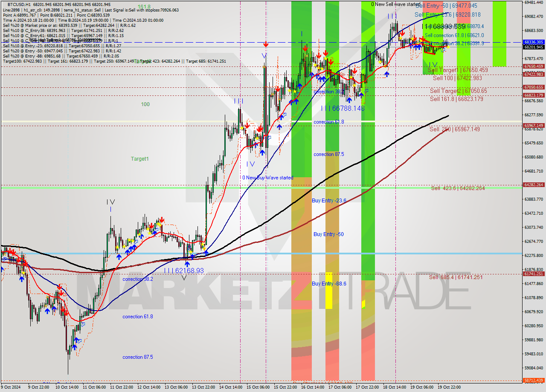This screenshot has width=546, height=392.
Task: Select the 'Sell 423.6 | 64282.264' label
Action: pos(458,188)
